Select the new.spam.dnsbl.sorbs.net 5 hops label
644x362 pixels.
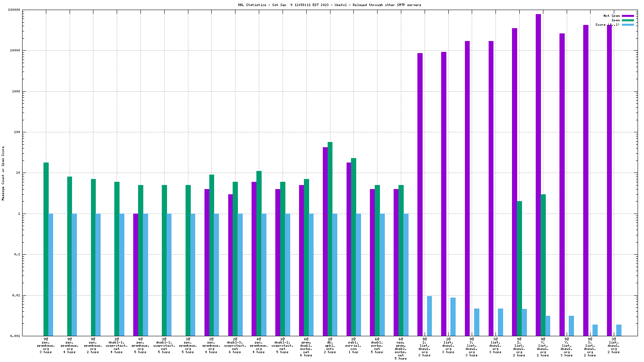400,349
